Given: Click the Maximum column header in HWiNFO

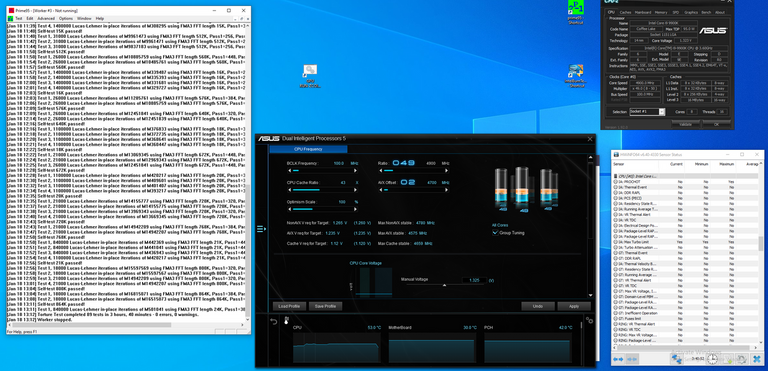Looking at the screenshot, I should (725, 164).
